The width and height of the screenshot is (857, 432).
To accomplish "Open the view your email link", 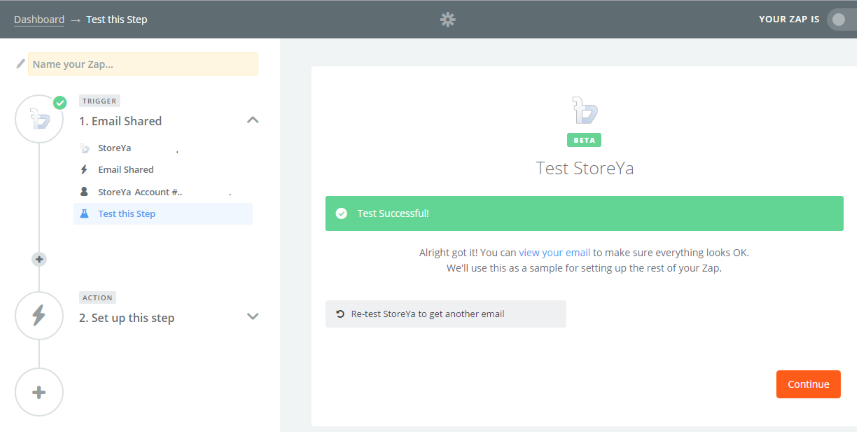I will (554, 253).
